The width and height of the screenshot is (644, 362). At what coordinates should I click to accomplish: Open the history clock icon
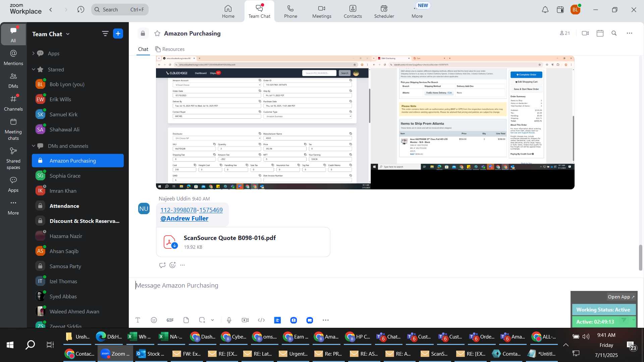[80, 9]
